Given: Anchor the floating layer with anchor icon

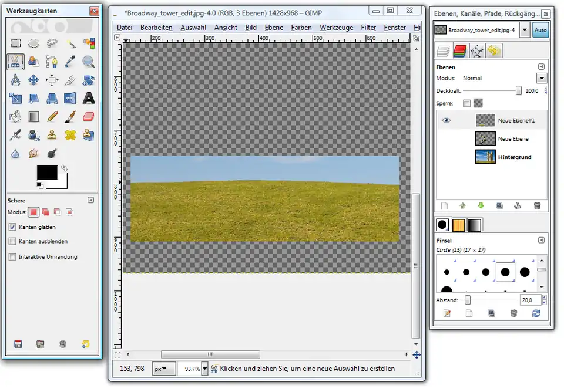Looking at the screenshot, I should click(x=518, y=206).
